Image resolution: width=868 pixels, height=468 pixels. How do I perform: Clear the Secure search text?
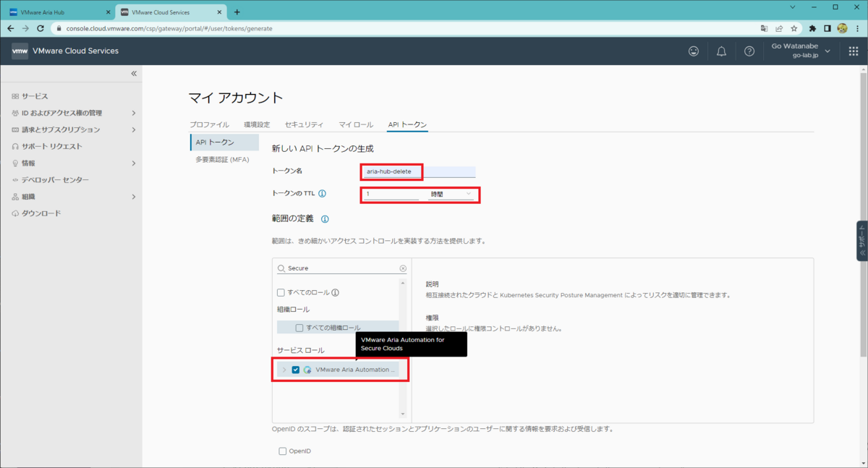click(403, 268)
